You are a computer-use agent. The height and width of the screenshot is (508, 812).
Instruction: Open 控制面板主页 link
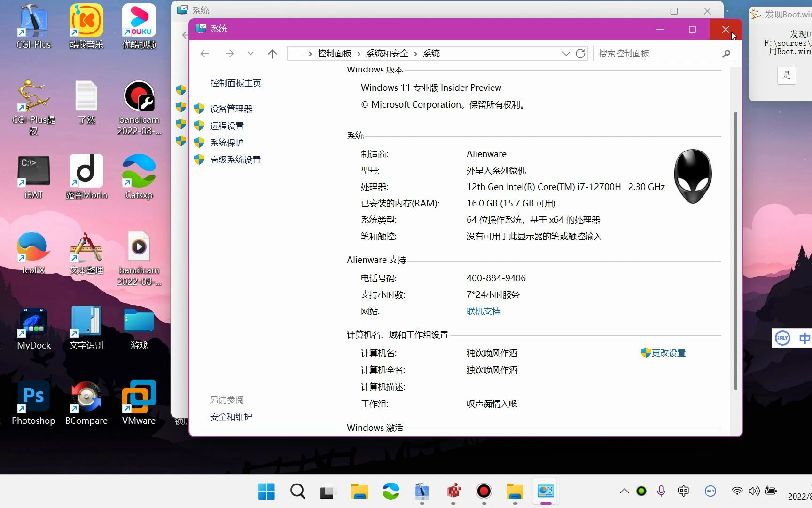coord(235,83)
